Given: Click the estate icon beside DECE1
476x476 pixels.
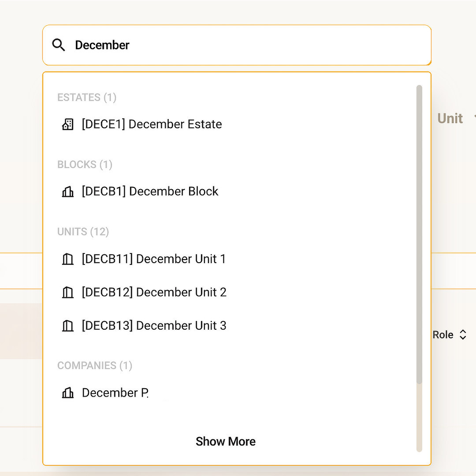Looking at the screenshot, I should point(67,124).
